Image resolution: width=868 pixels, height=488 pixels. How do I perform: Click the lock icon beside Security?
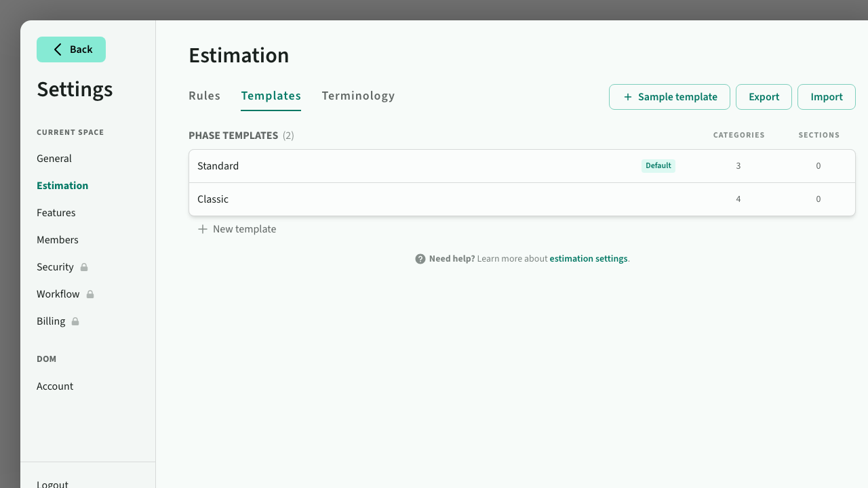point(84,267)
